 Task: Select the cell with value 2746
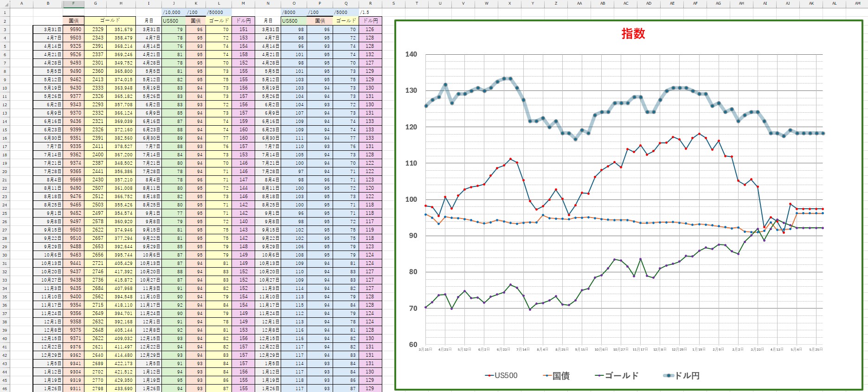[x=95, y=271]
